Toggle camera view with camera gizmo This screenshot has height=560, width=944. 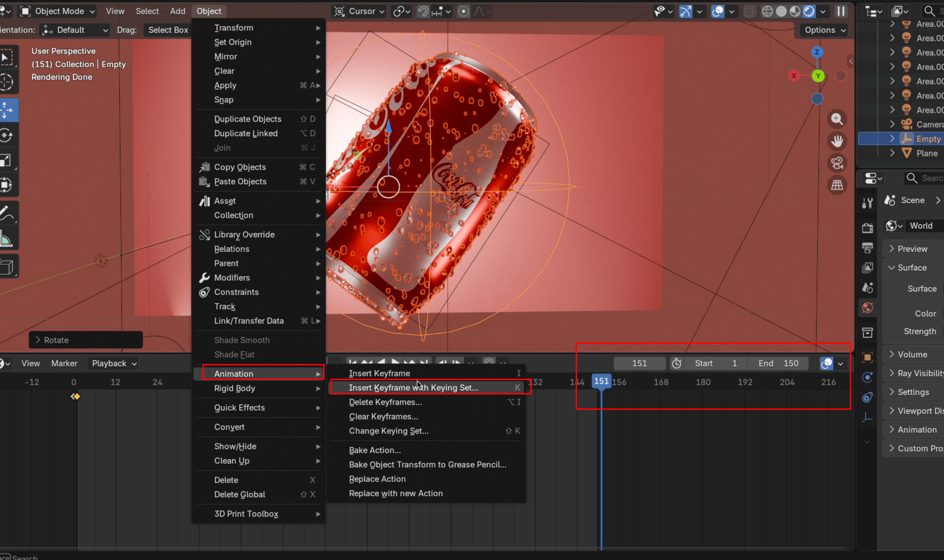point(837,163)
